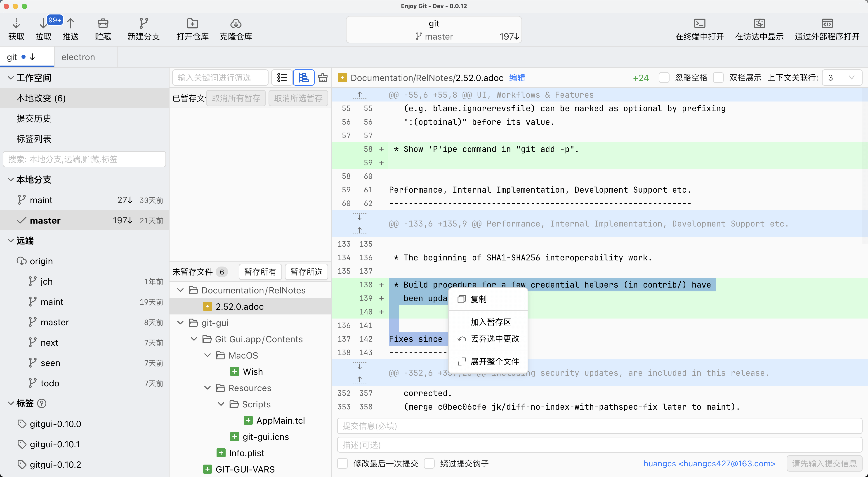This screenshot has height=477, width=868.
Task: Click the 新建分支 branch icon
Action: point(144,24)
